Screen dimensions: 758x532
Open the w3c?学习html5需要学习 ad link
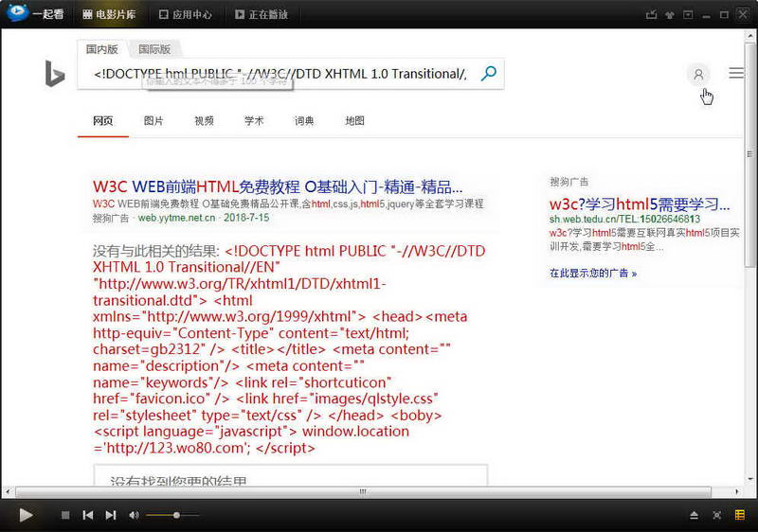[x=639, y=204]
